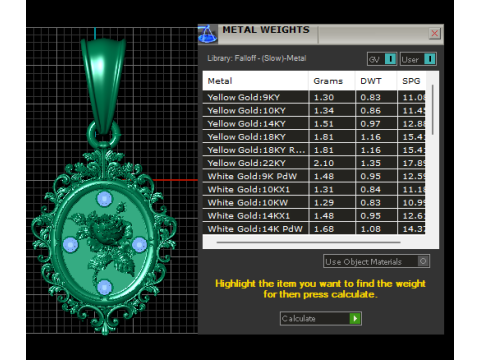480x360 pixels.
Task: Click the 1.35 DWT value
Action: (370, 163)
